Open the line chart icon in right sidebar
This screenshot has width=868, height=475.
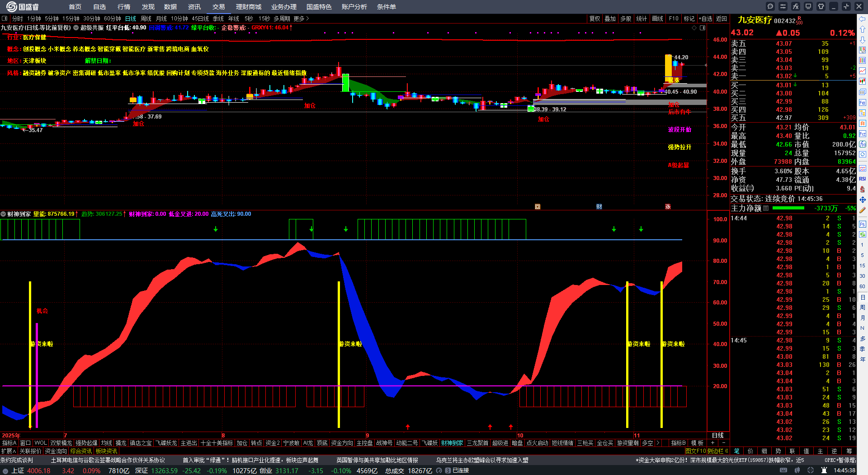click(863, 71)
